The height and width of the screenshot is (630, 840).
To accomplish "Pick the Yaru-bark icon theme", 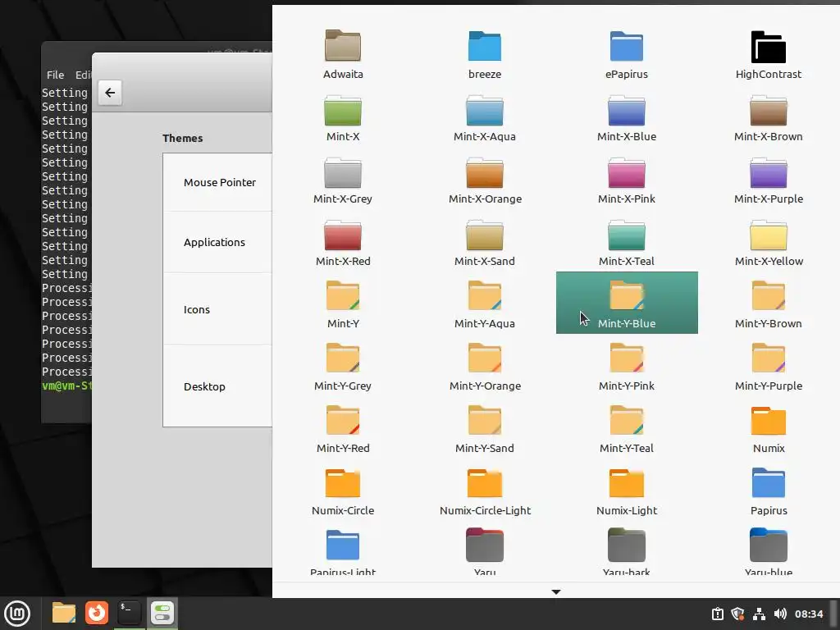I will coord(627,550).
